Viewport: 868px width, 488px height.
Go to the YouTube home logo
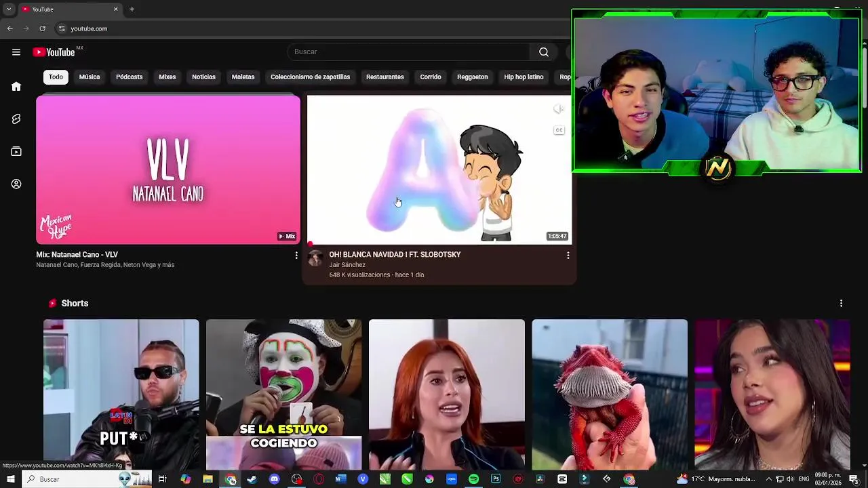[x=54, y=52]
